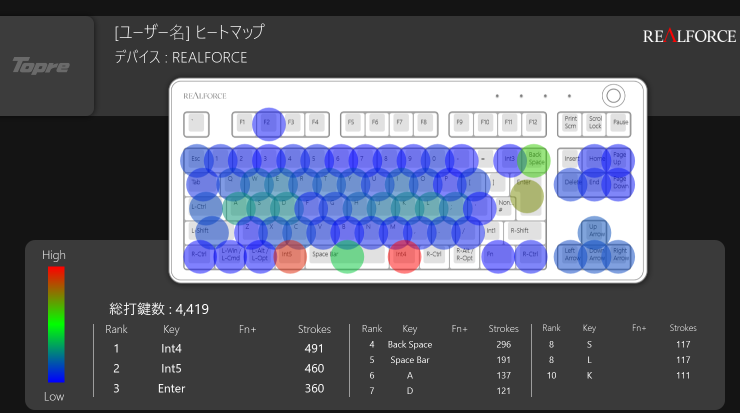This screenshot has width=740, height=413.
Task: Click the '491' strokes value
Action: click(314, 349)
